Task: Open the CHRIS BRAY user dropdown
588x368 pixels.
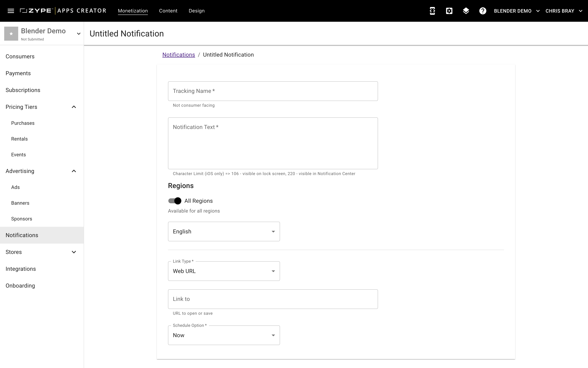Action: [564, 11]
